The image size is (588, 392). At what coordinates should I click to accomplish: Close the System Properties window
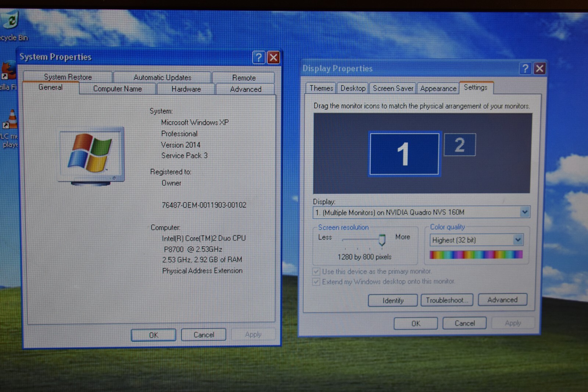(x=273, y=57)
